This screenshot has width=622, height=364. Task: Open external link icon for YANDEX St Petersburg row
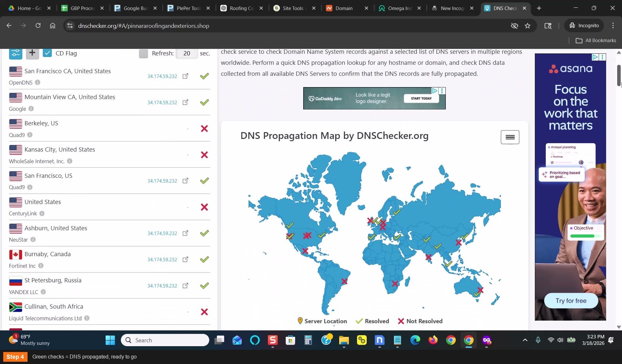click(x=185, y=286)
